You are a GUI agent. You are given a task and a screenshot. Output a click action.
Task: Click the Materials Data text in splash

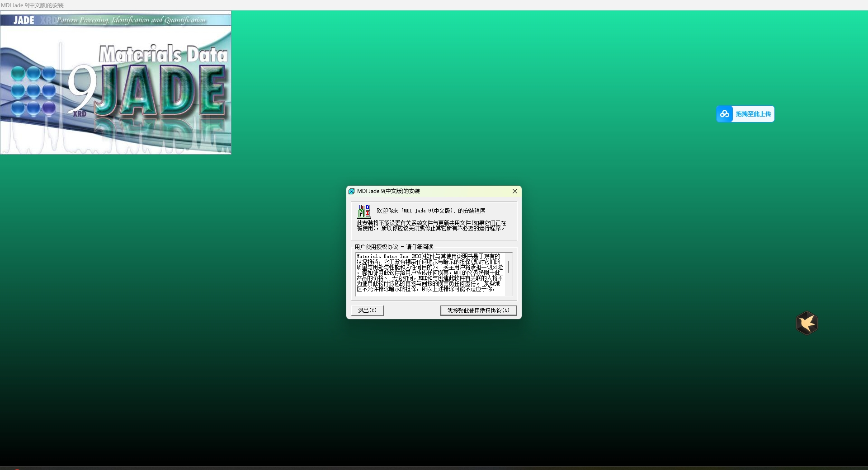pyautogui.click(x=163, y=54)
